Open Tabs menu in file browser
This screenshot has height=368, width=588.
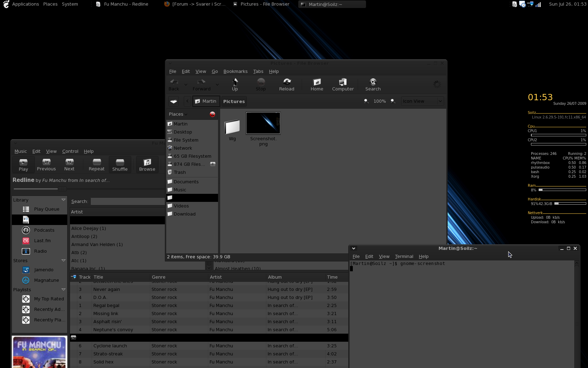point(258,71)
